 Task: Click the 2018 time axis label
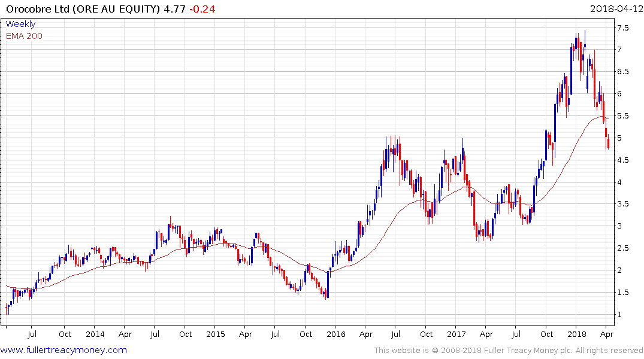pos(576,334)
